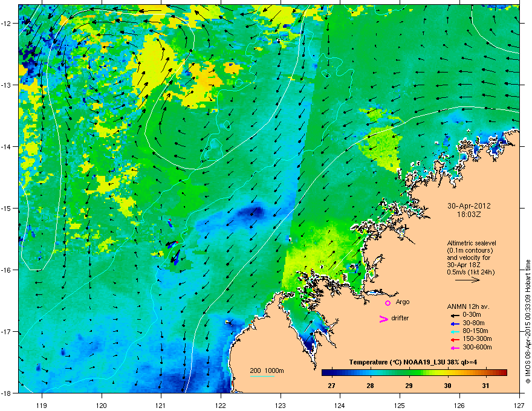Click the magenta 300-600m legend arrow
Viewport: 532px width, 411px height.
tap(455, 348)
